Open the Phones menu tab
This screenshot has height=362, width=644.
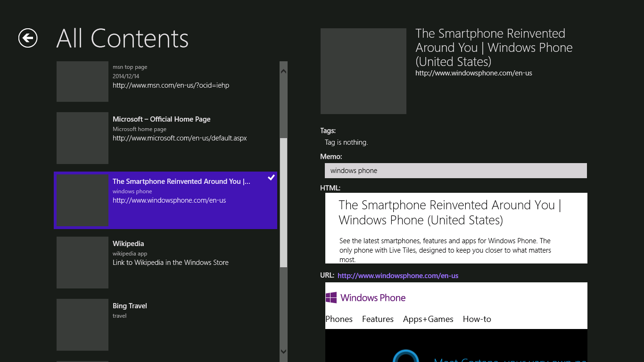coord(339,319)
